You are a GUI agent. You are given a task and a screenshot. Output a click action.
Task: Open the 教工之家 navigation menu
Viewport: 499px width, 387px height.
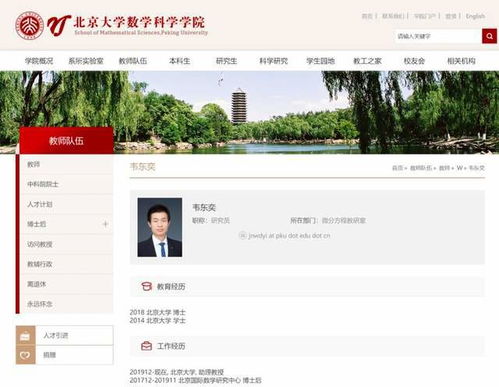coord(367,61)
